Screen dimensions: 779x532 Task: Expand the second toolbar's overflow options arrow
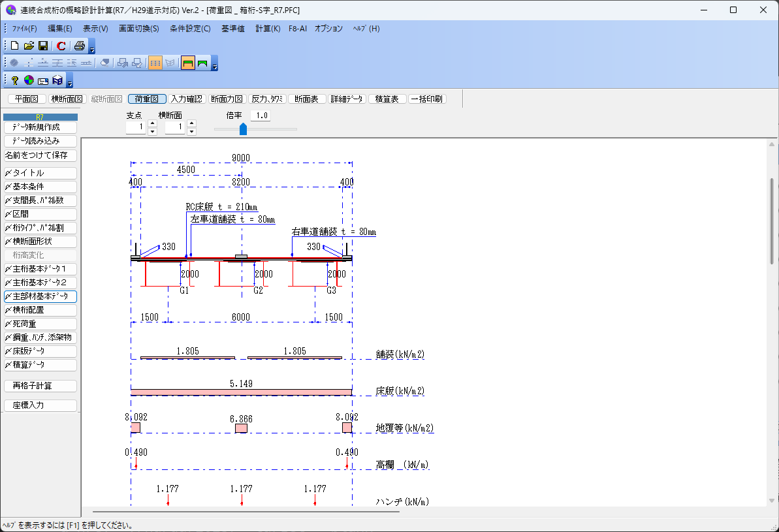215,64
